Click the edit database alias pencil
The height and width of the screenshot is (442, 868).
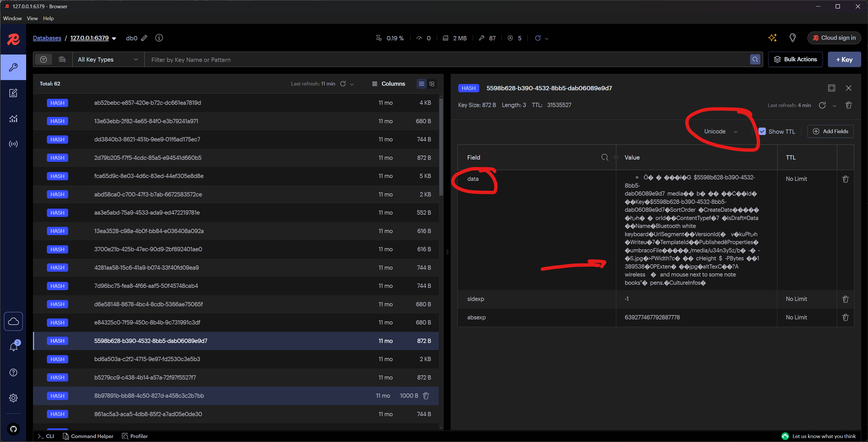coord(144,38)
